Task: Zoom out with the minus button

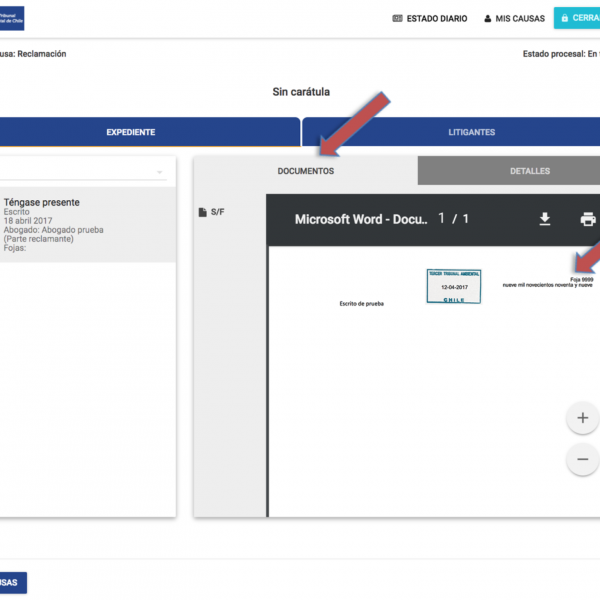Action: (x=582, y=459)
